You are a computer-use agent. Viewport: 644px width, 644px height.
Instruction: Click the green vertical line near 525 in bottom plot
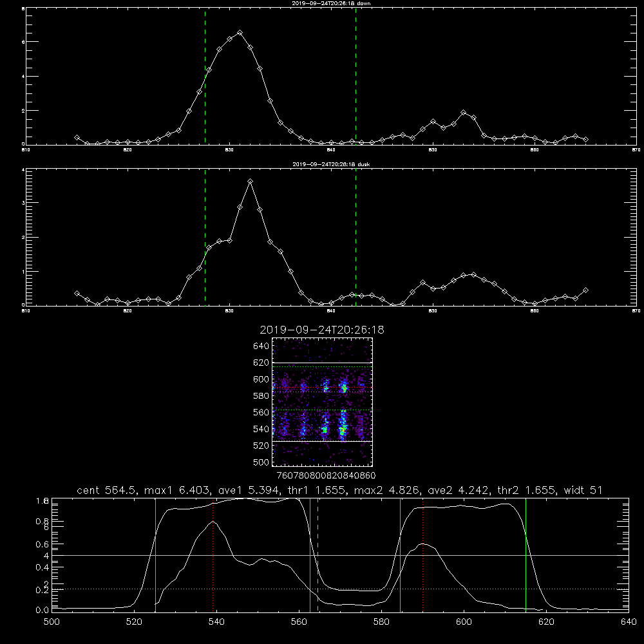(155, 555)
